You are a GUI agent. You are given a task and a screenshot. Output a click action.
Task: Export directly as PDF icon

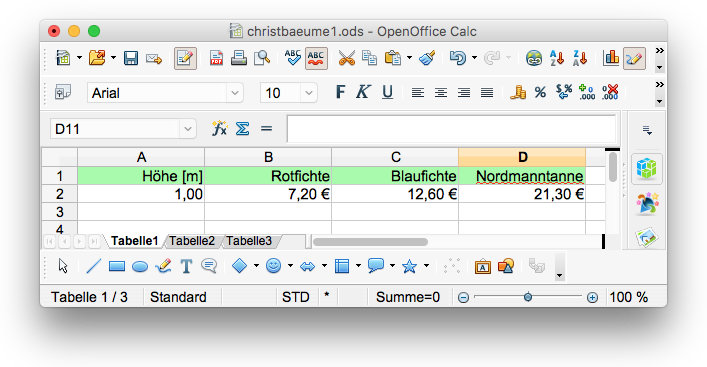coord(216,58)
